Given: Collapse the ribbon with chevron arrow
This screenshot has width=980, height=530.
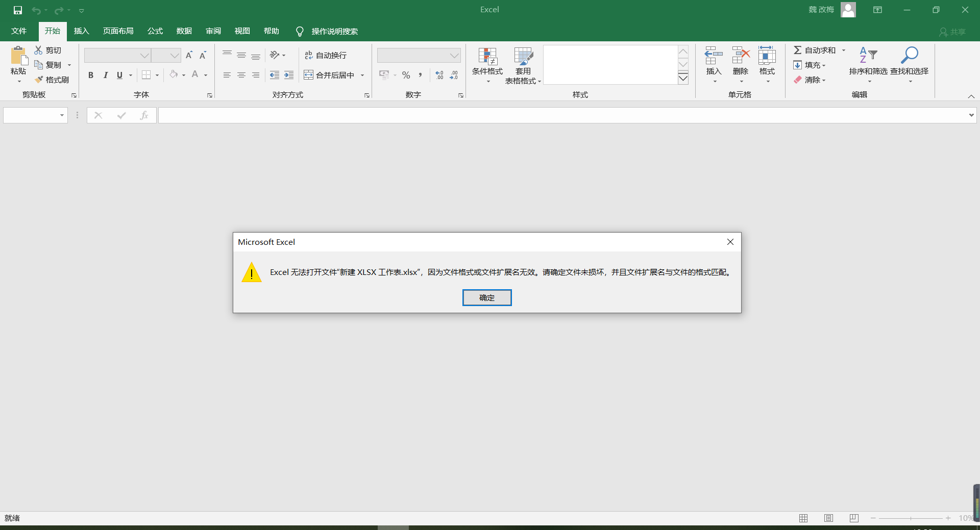Looking at the screenshot, I should click(x=971, y=96).
